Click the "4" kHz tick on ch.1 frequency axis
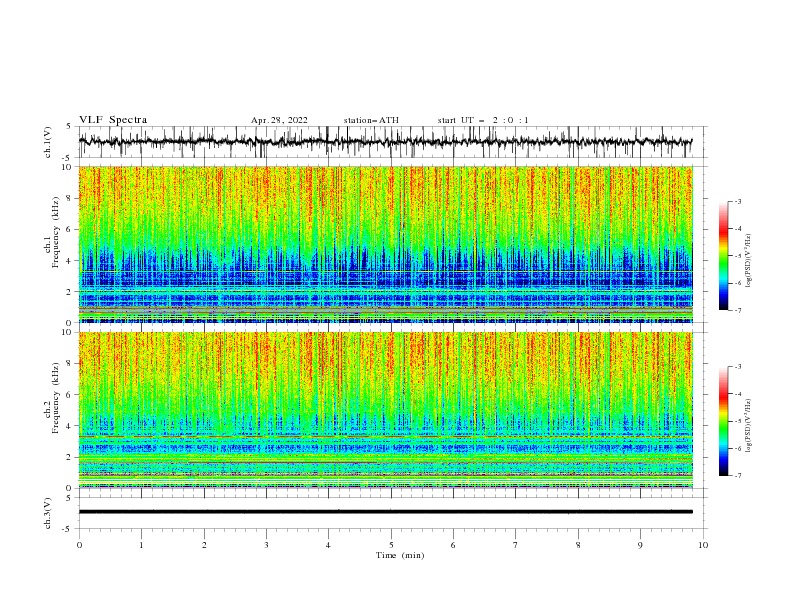792x612 pixels. click(x=70, y=261)
